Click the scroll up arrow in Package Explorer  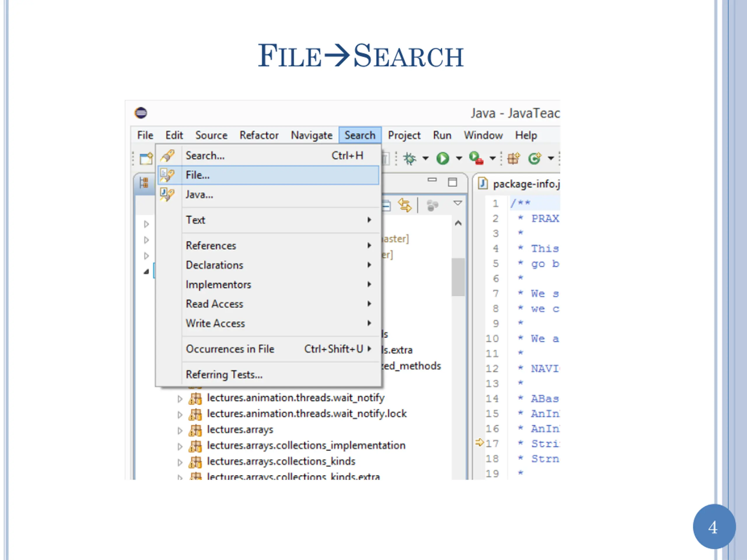[x=458, y=223]
